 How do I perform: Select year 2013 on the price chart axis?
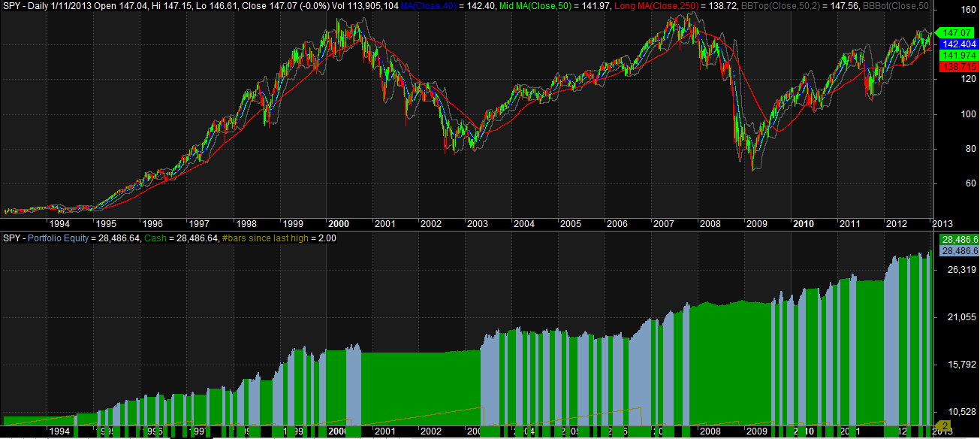coord(943,224)
